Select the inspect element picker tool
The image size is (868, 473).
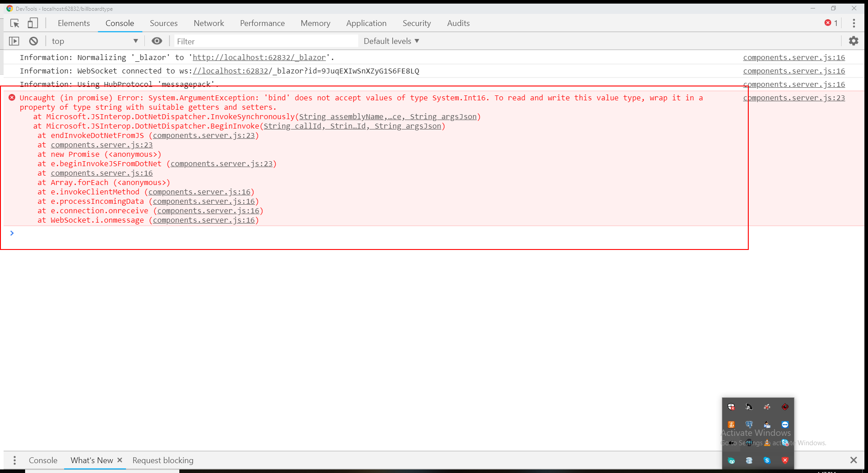(x=15, y=23)
